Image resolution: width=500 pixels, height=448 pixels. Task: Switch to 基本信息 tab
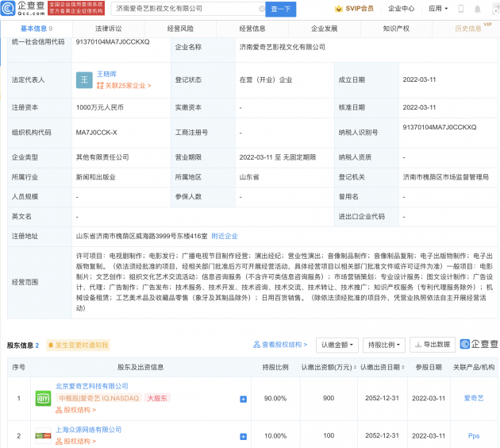click(37, 29)
